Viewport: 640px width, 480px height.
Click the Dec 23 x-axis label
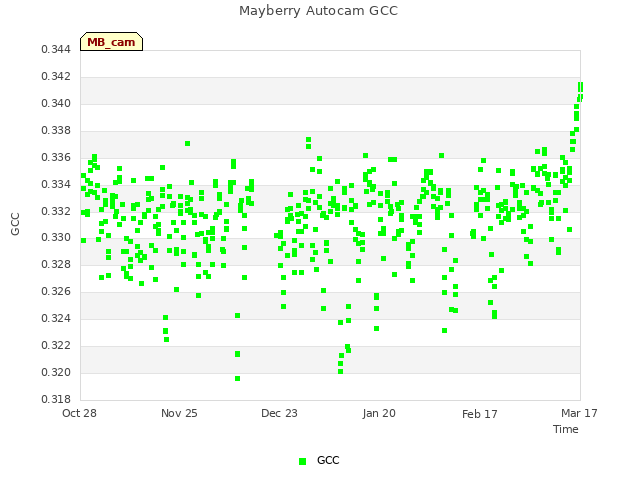(279, 413)
